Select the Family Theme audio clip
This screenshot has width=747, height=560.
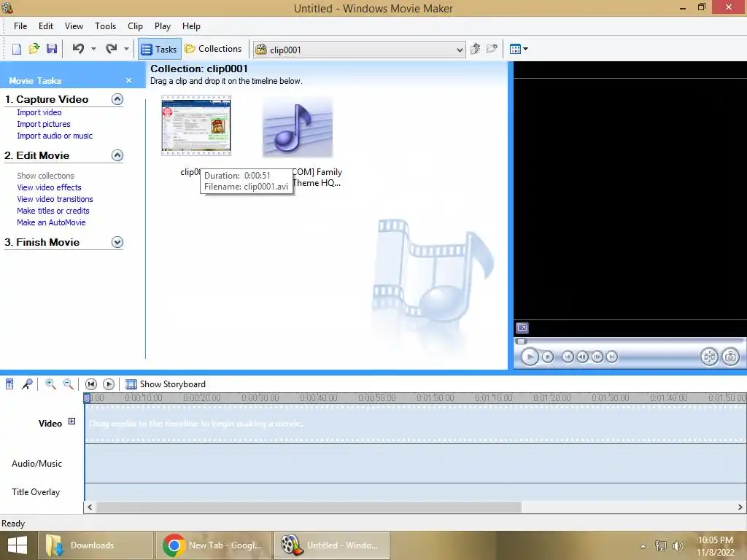coord(298,127)
